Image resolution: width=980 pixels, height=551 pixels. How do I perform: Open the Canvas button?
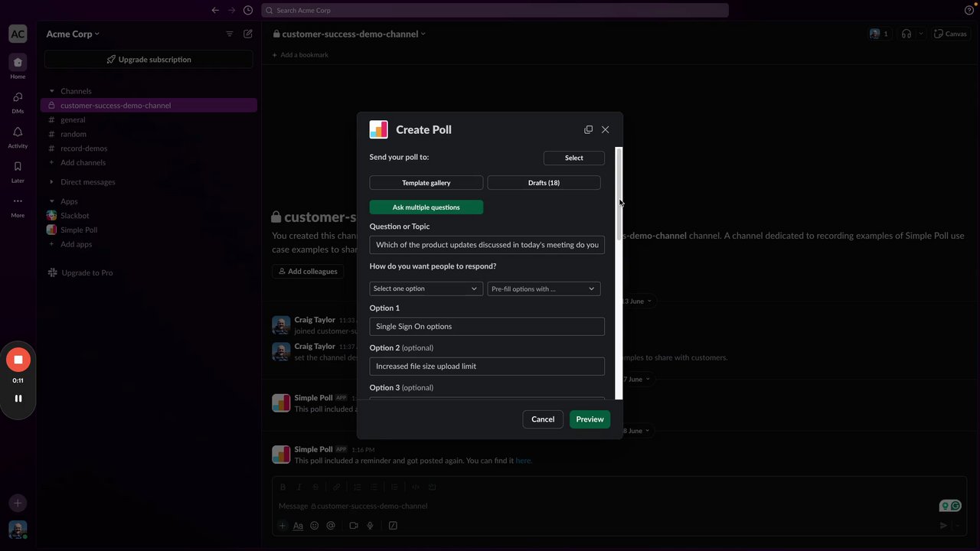951,34
